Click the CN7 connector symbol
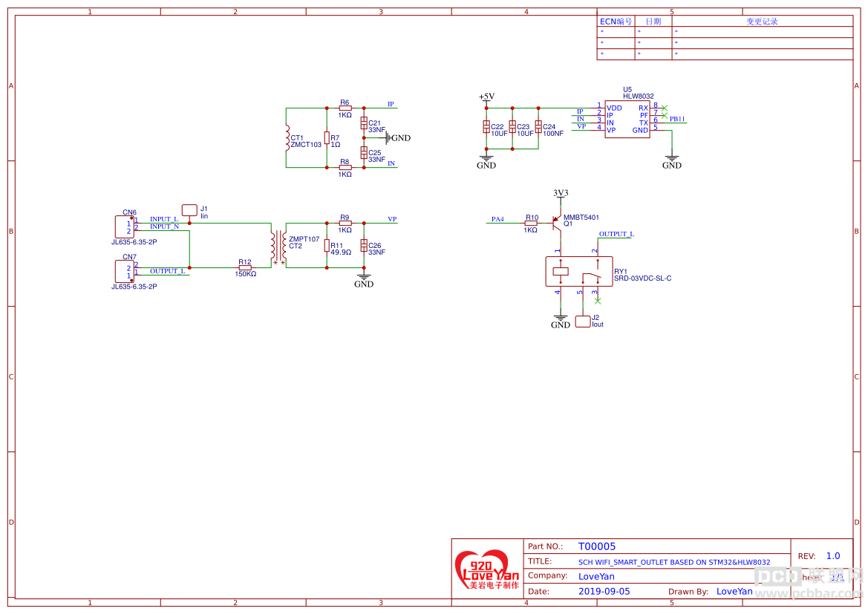The image size is (868, 614). [124, 271]
